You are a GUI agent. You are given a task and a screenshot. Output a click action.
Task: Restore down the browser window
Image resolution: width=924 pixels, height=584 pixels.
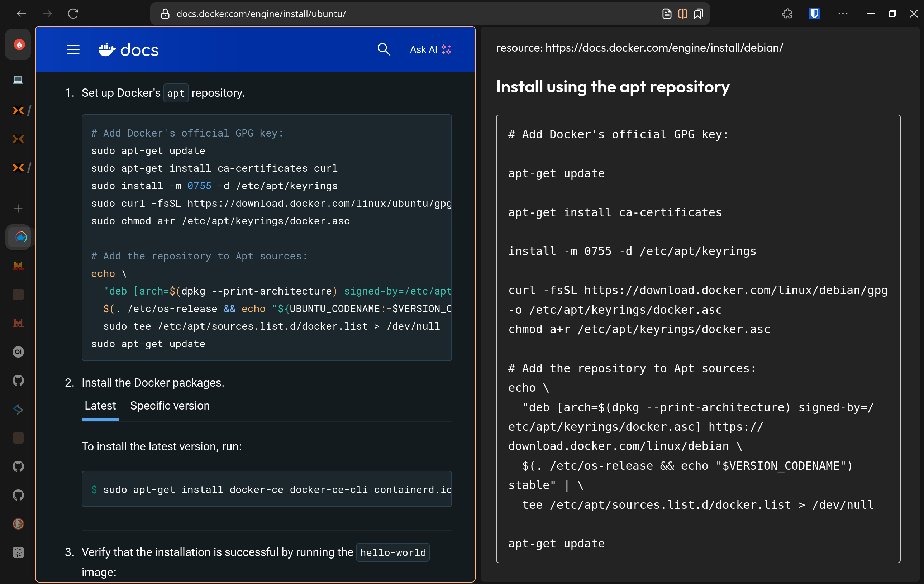[892, 14]
